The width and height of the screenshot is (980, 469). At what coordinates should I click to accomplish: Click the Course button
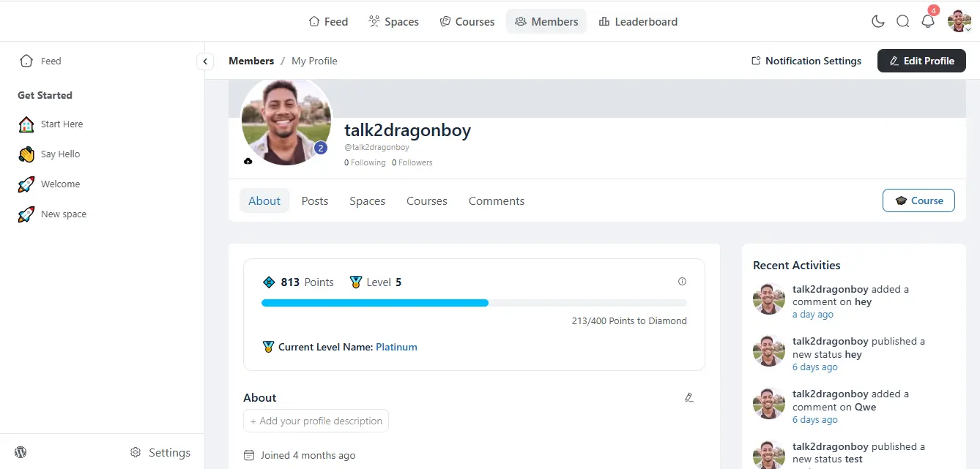click(x=918, y=200)
